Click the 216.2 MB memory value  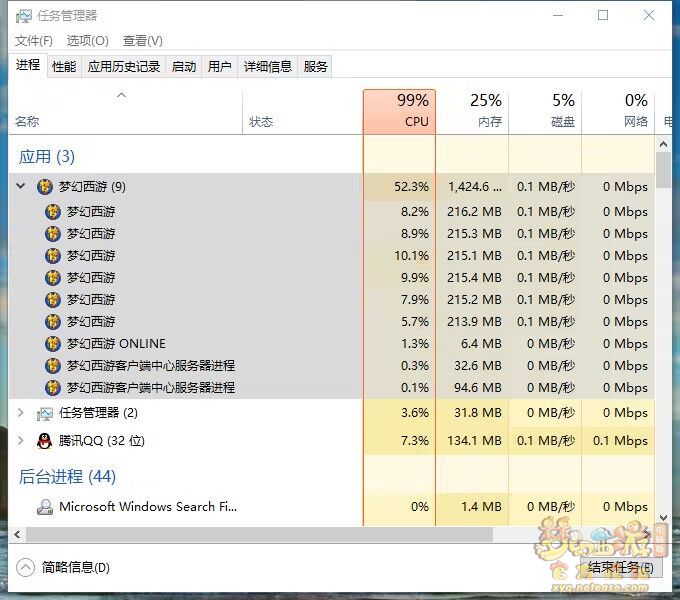click(474, 212)
